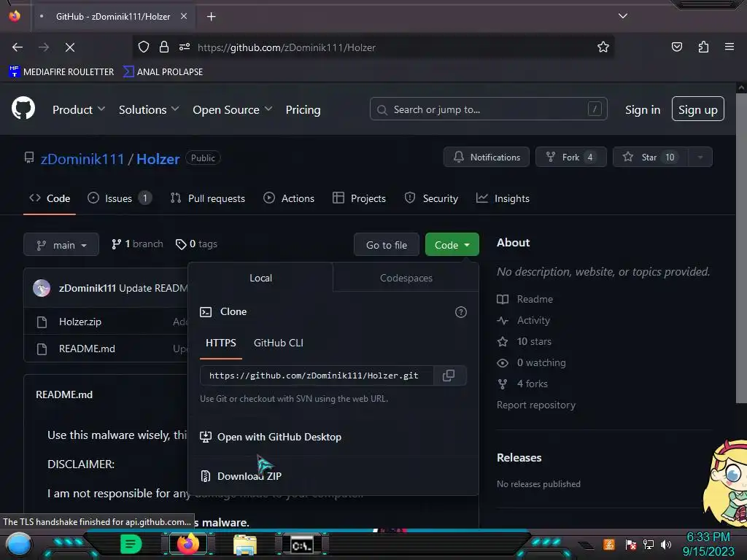Go back using browser back arrow
Image resolution: width=747 pixels, height=560 pixels.
18,47
